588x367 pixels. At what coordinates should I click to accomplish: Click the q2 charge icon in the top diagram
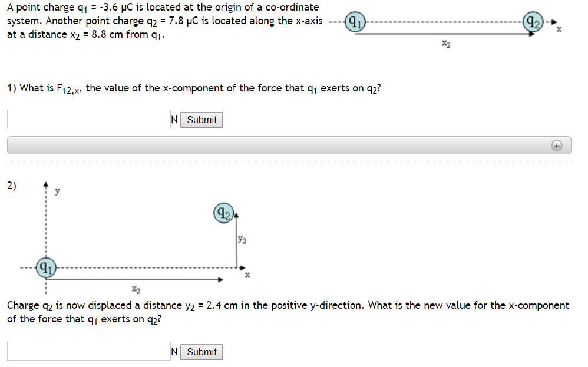(532, 22)
